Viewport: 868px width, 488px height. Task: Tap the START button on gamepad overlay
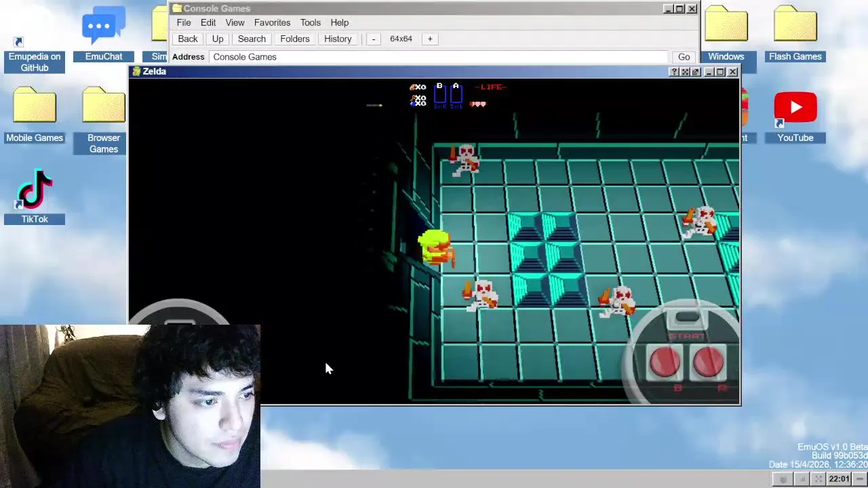point(687,319)
